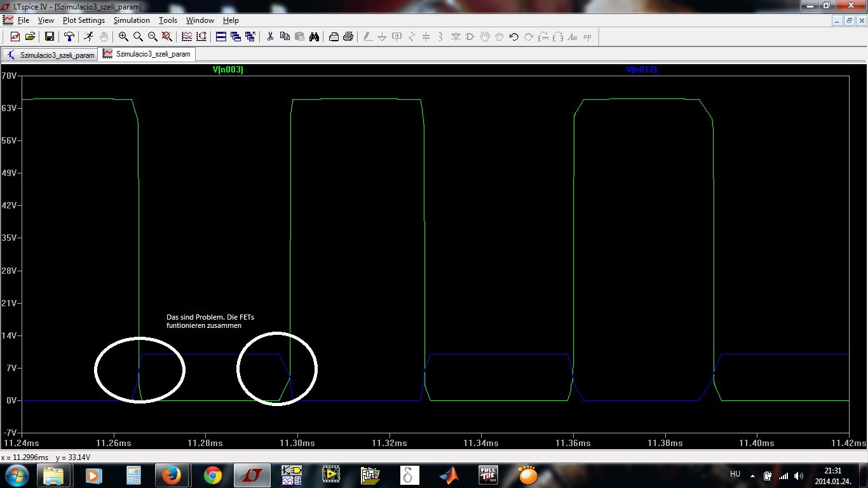
Task: Click the Run simulation icon
Action: coord(88,37)
